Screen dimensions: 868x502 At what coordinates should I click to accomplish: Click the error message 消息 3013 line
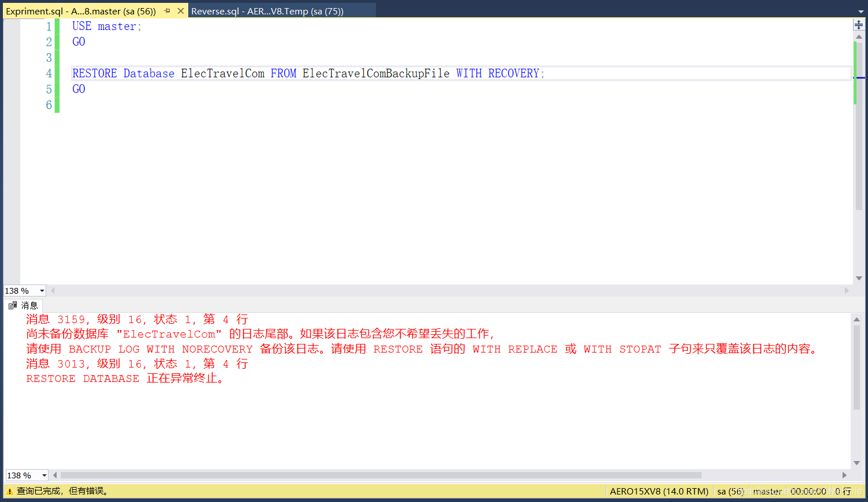point(137,364)
